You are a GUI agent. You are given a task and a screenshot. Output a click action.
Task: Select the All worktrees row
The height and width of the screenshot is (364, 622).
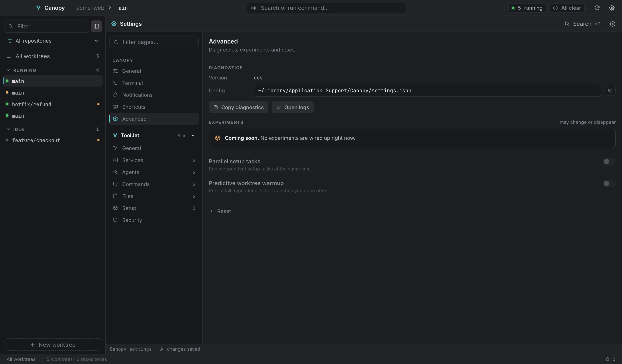coord(53,56)
